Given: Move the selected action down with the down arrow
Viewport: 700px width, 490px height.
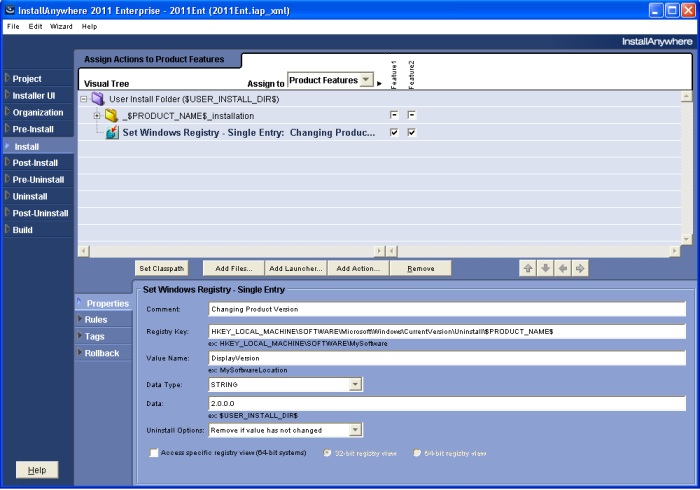Looking at the screenshot, I should (545, 269).
